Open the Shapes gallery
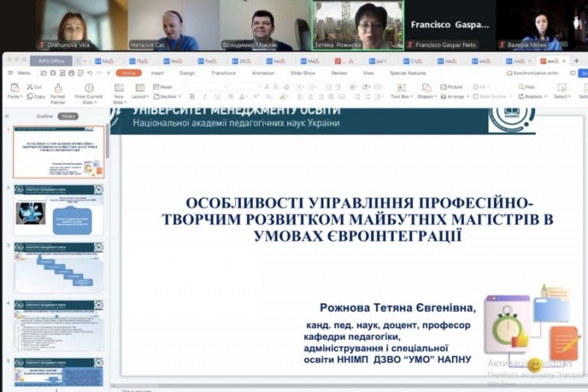588x392 pixels. coord(426,90)
